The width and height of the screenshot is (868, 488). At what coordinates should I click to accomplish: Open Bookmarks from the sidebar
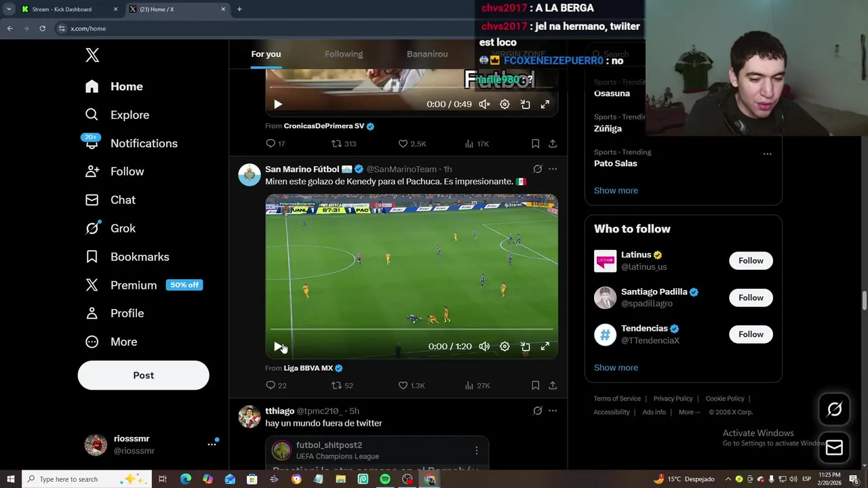tap(127, 257)
